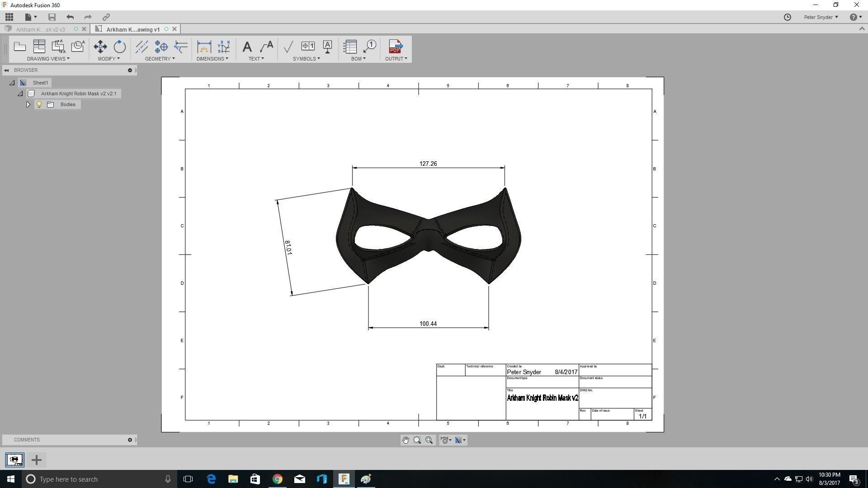Insert a parts list table
This screenshot has width=868, height=488.
[350, 47]
